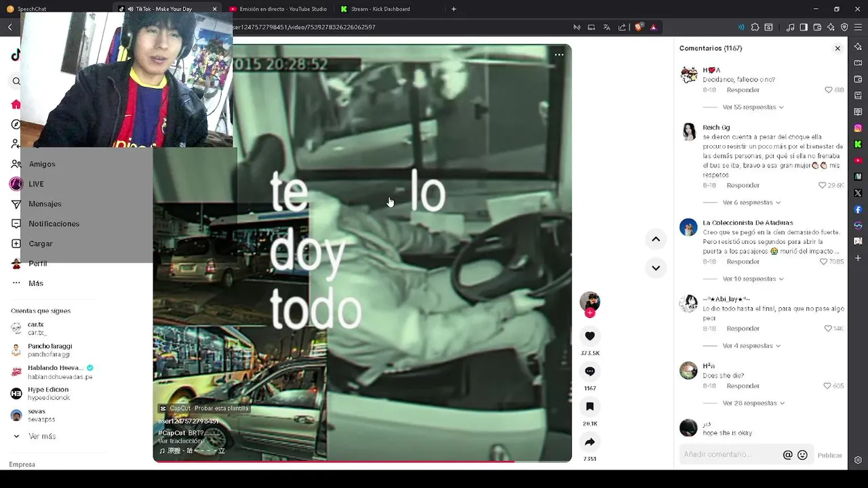The image size is (868, 488).
Task: Open the browser hamburger menu
Action: point(858,27)
